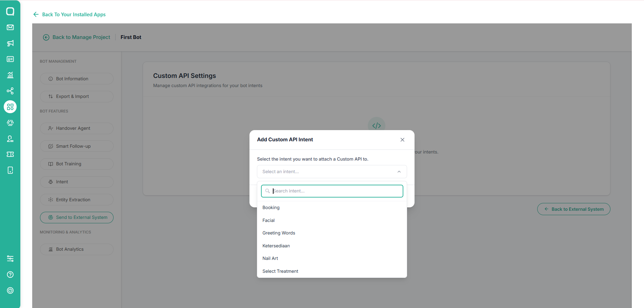Select Greeting Words intent option
644x308 pixels.
[332, 233]
